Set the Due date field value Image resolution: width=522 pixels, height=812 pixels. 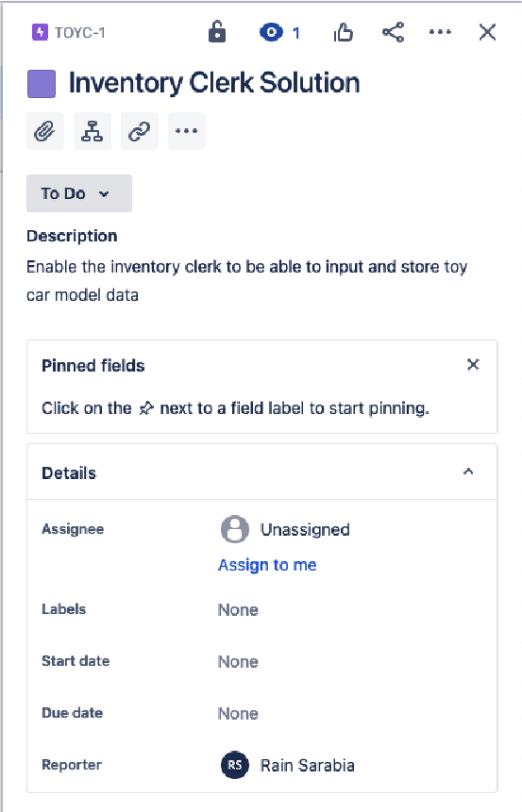pyautogui.click(x=238, y=713)
